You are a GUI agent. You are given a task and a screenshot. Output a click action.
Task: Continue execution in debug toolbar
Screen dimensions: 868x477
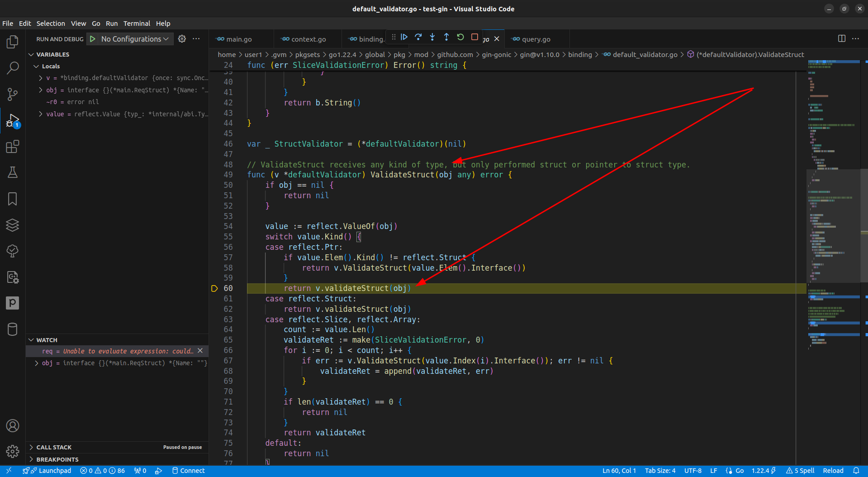(404, 37)
